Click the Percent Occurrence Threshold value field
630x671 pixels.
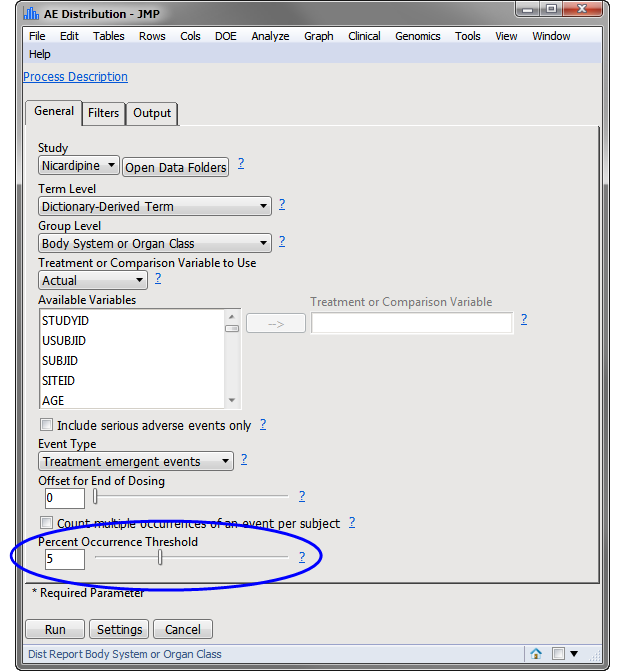(x=65, y=559)
